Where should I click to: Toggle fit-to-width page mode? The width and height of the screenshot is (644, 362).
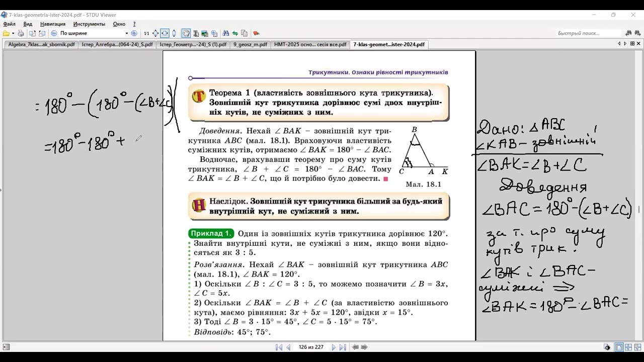[x=165, y=33]
